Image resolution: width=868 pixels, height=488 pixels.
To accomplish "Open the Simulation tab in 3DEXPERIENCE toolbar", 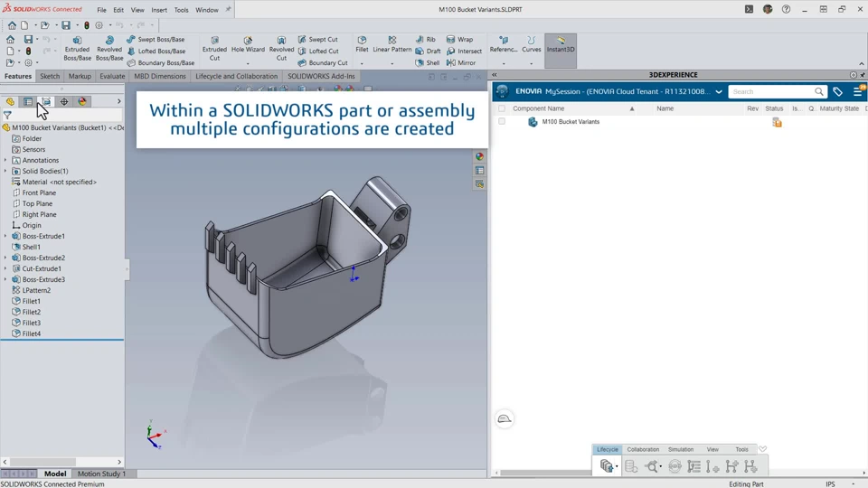I will [680, 449].
